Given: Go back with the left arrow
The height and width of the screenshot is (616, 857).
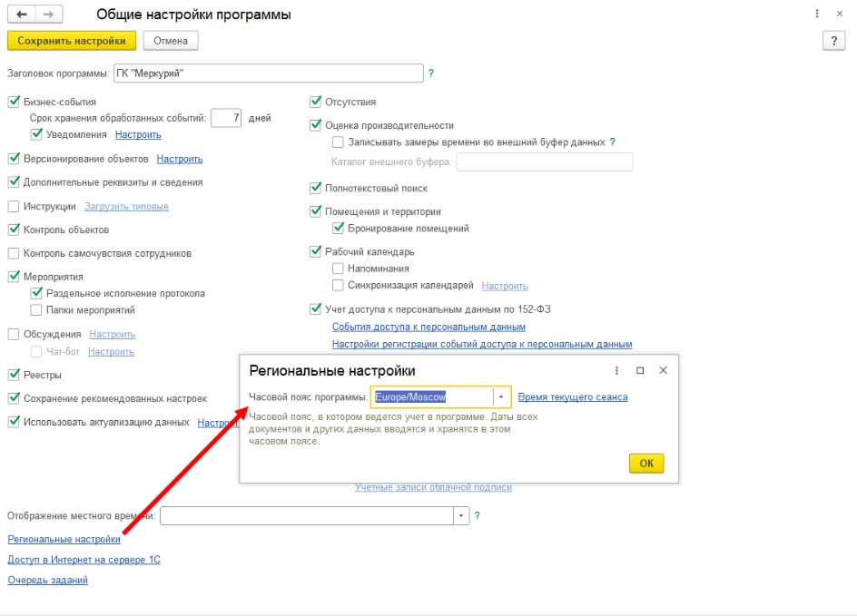Looking at the screenshot, I should click(22, 15).
